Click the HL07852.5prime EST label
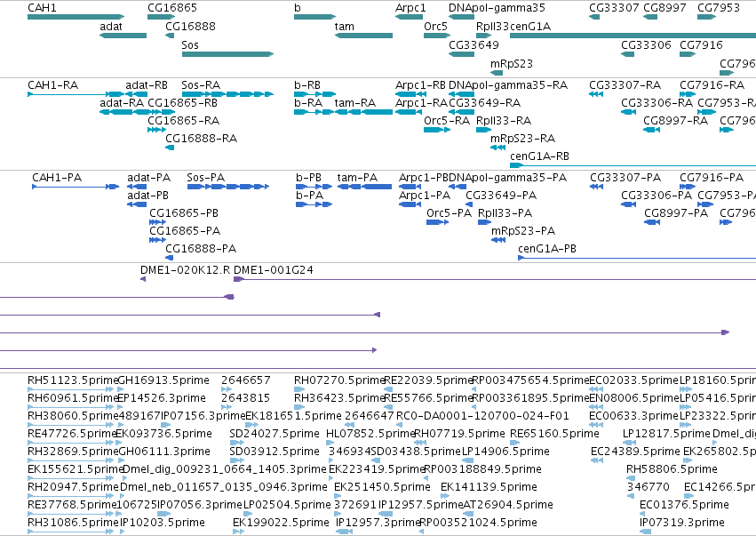Viewport: 756px width, 536px height. 370,434
